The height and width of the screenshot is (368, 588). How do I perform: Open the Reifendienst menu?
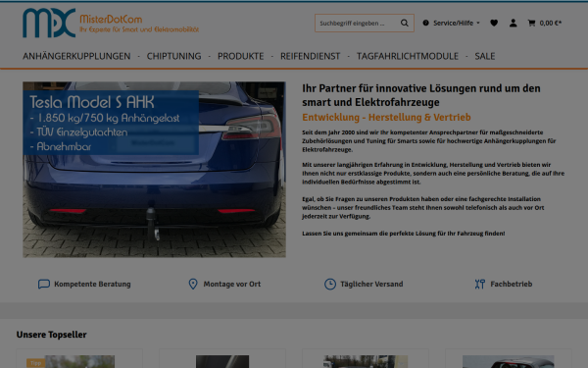tap(310, 56)
